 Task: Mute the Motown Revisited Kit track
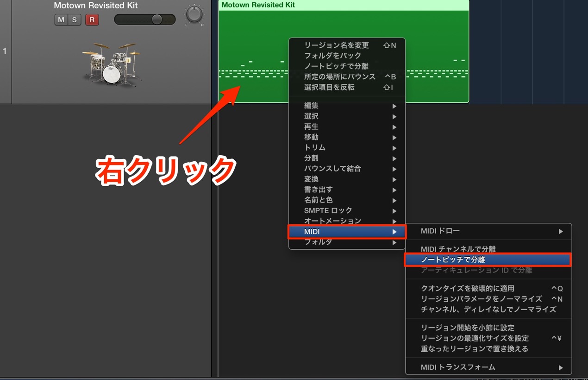click(x=61, y=20)
